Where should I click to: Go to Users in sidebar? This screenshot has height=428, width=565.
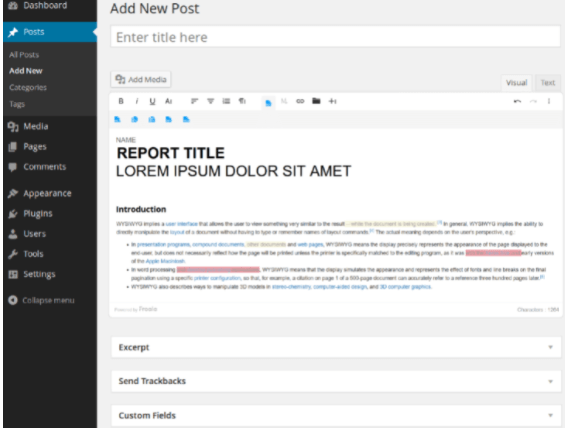35,234
